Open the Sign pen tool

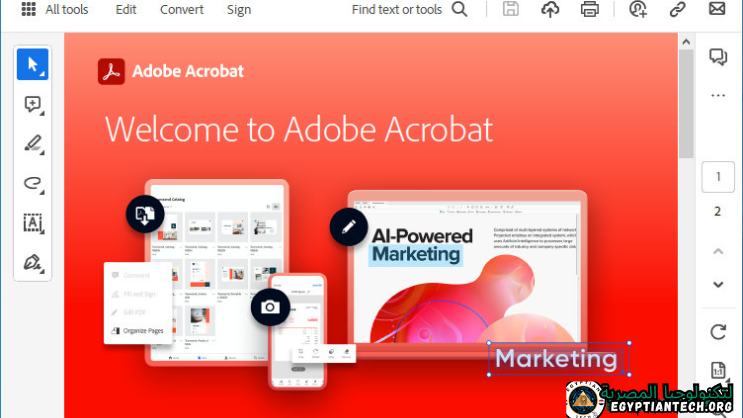pos(32,263)
